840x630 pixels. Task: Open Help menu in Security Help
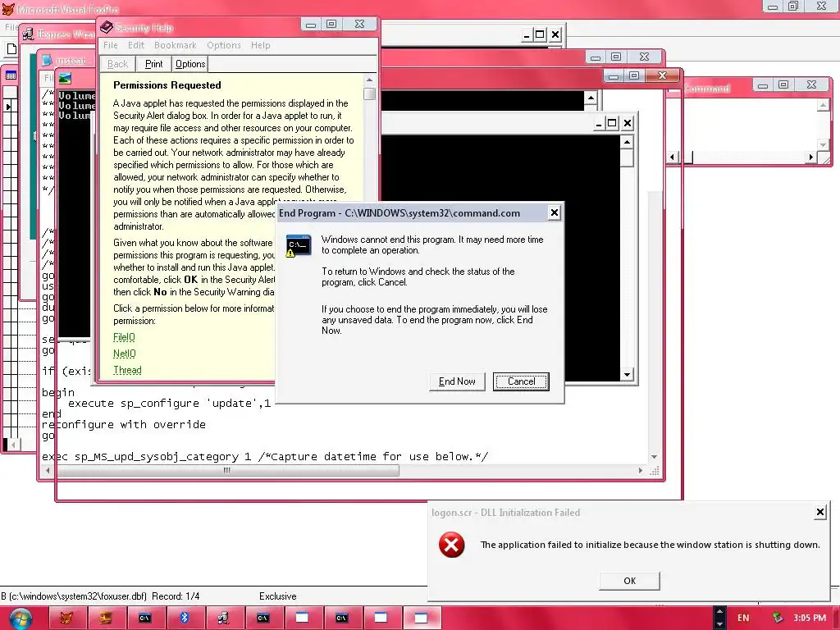click(x=260, y=45)
